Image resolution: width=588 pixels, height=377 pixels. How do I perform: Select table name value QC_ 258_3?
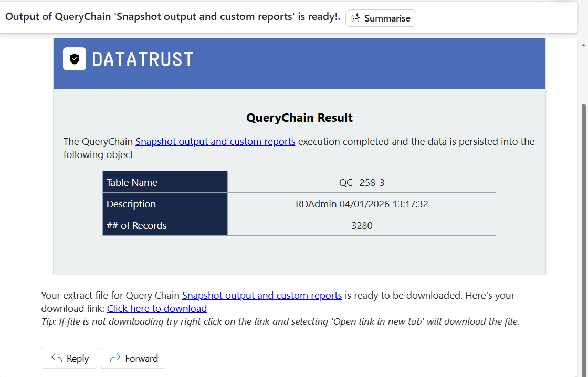[362, 182]
